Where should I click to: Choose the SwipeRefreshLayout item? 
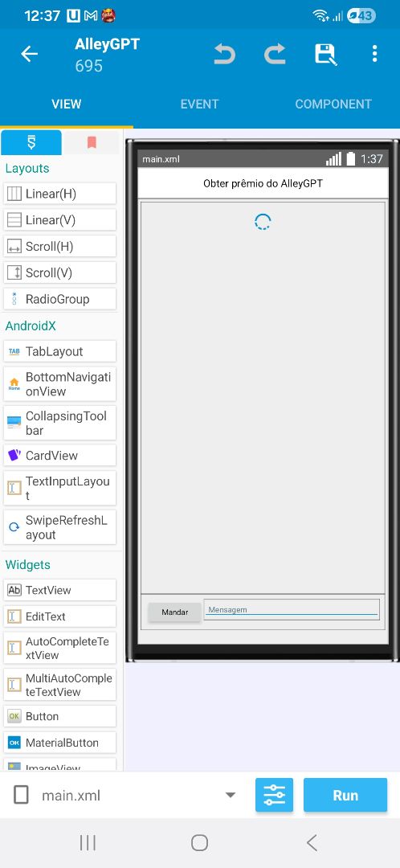tap(59, 527)
